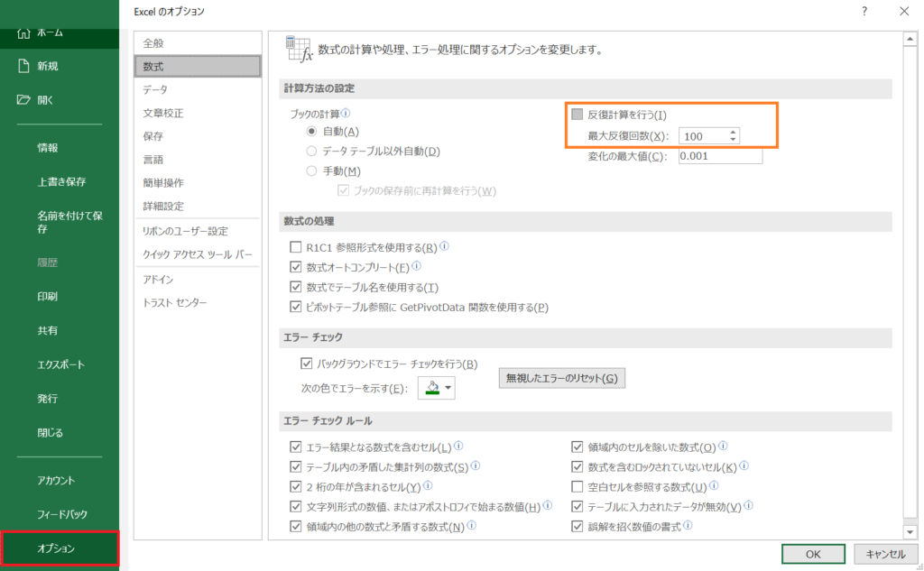
Task: Decrease 最大反復回数 with spinner down arrow
Action: click(733, 139)
